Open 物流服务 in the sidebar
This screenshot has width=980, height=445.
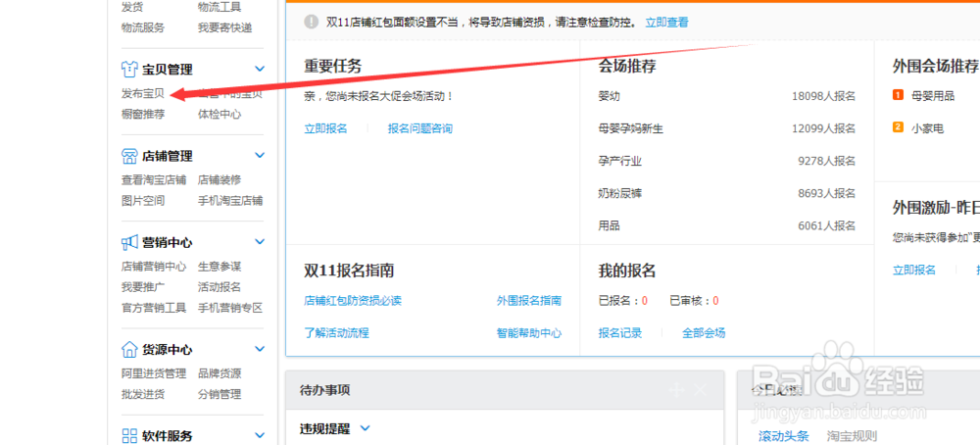pos(143,27)
